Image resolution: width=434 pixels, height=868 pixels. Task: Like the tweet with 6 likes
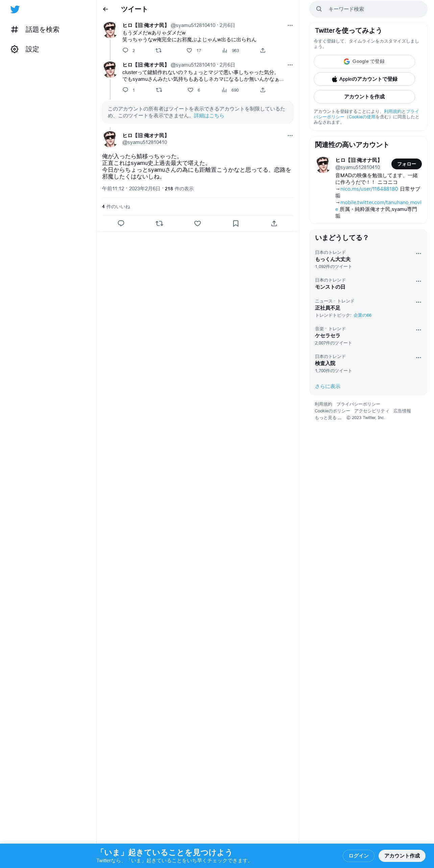(190, 90)
